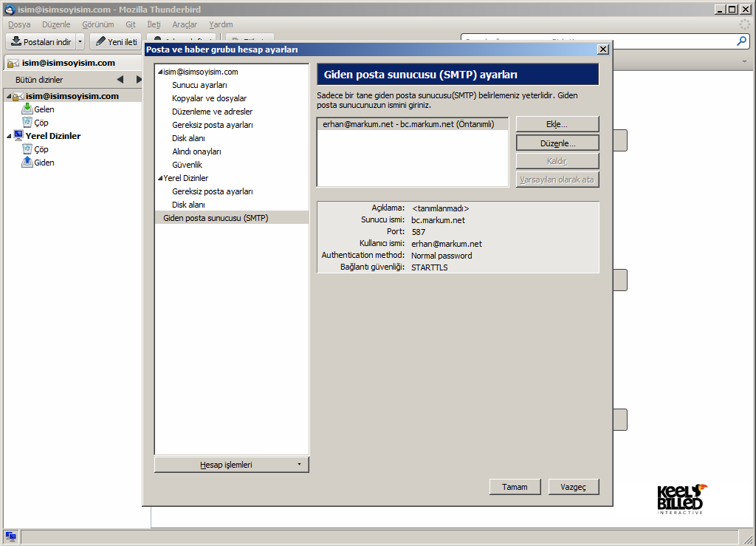Screen dimensions: 756x546
Task: Close the account settings dialog
Action: pos(602,50)
